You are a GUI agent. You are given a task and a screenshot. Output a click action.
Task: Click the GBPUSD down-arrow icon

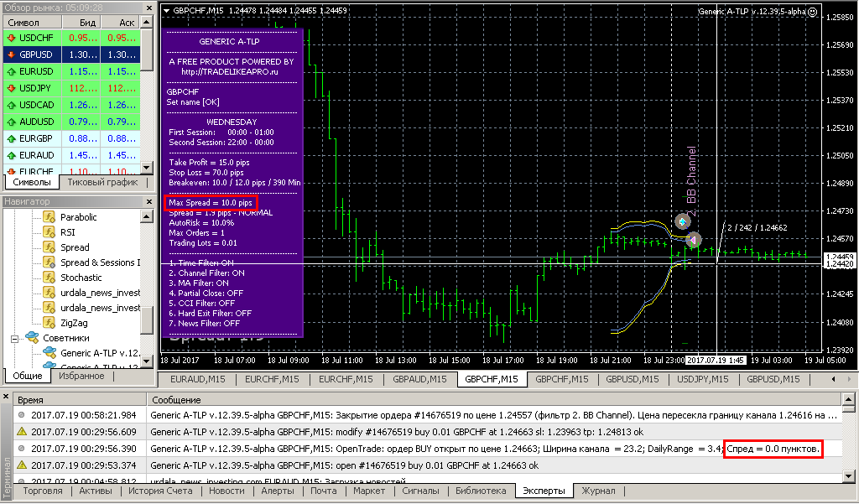(x=11, y=55)
